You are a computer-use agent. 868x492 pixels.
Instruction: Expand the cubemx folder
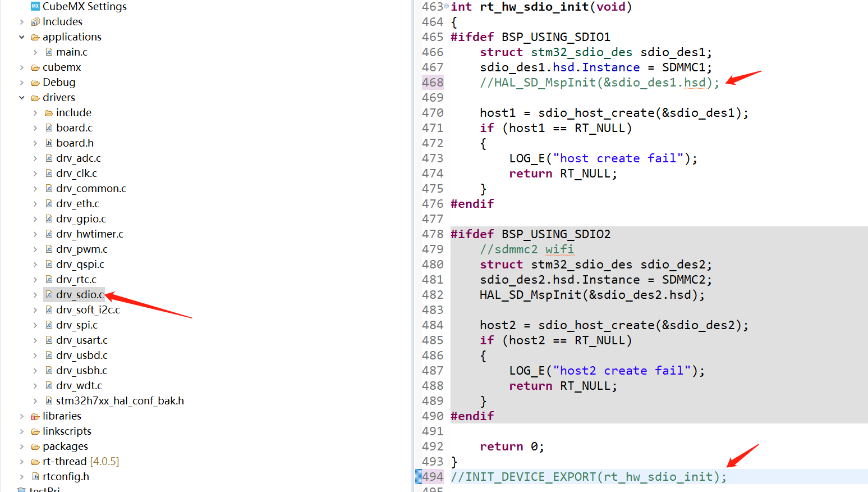[22, 67]
